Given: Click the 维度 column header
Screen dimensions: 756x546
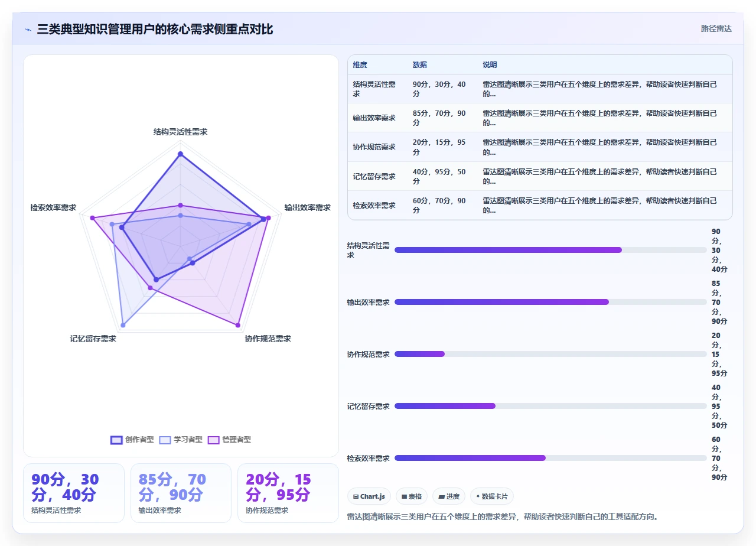Looking at the screenshot, I should 360,64.
